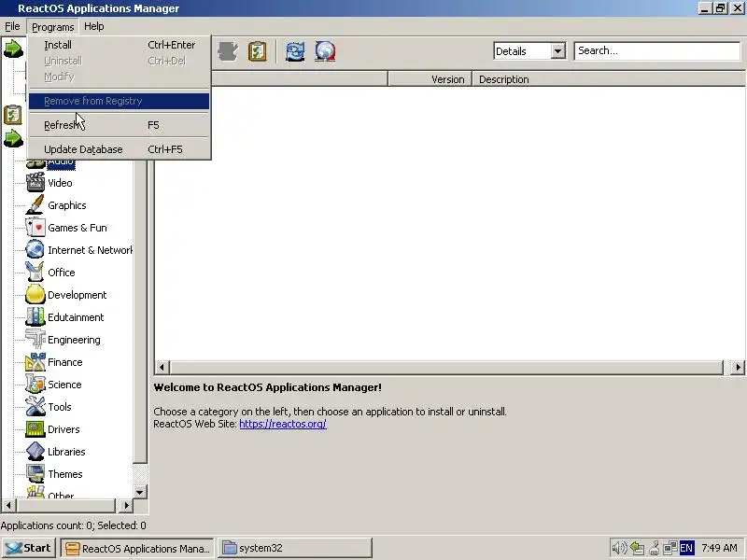The image size is (747, 560).
Task: Click the Development hardhat icon
Action: coord(35,294)
